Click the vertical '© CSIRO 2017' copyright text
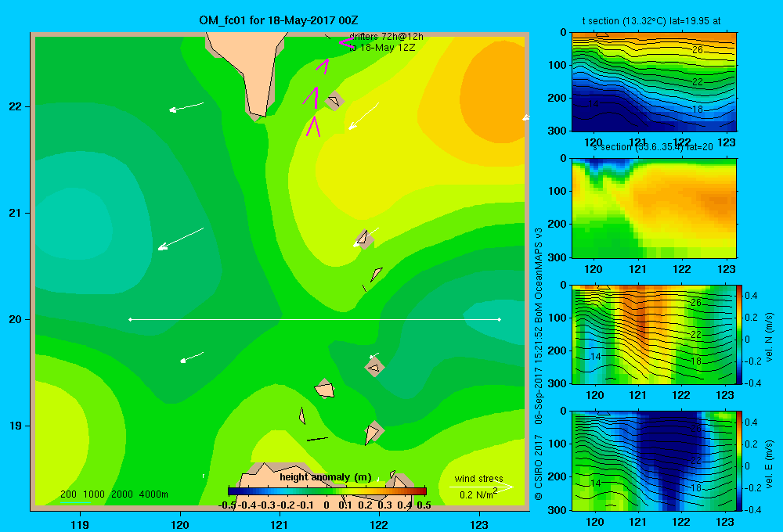The width and height of the screenshot is (783, 532). tap(539, 467)
